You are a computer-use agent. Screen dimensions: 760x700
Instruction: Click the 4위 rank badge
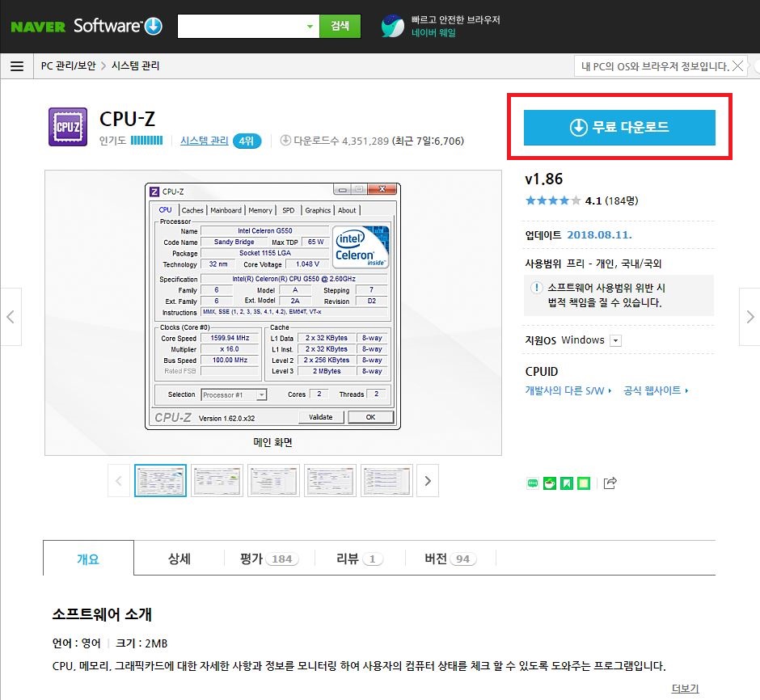click(x=247, y=141)
